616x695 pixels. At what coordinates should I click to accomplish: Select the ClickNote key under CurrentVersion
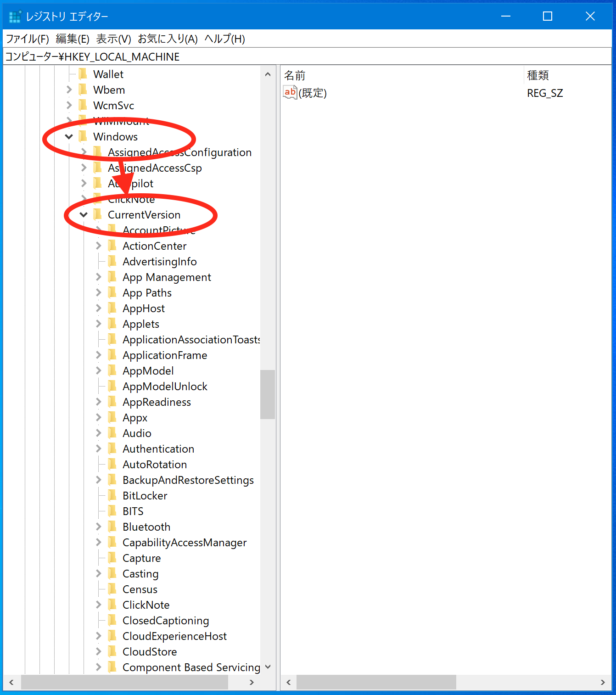(146, 605)
